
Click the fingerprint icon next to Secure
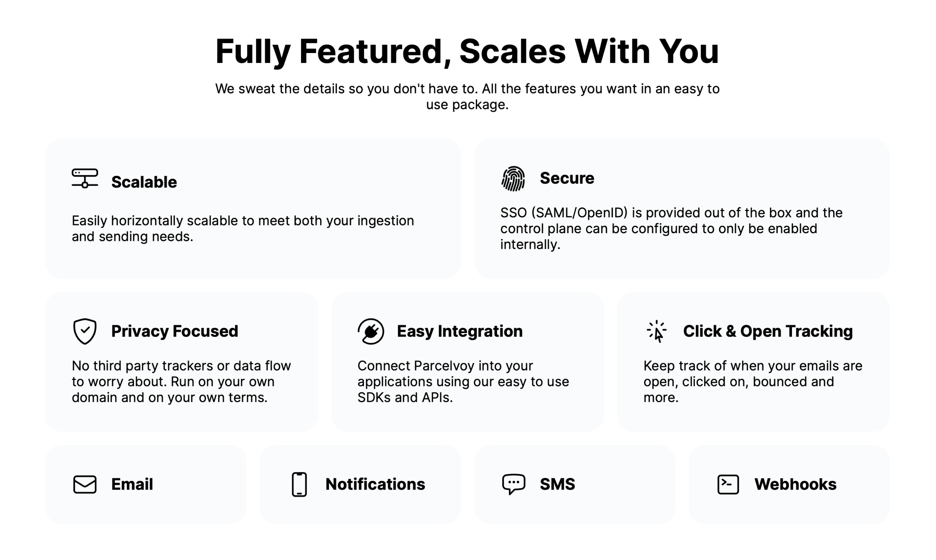tap(513, 178)
